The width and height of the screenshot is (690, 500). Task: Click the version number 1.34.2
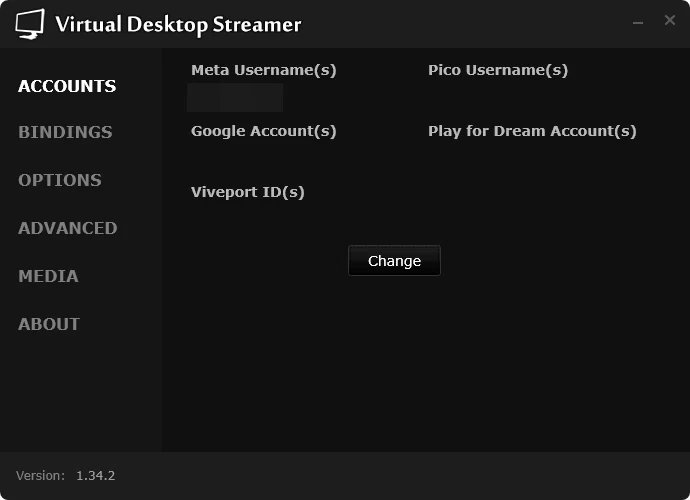(95, 476)
